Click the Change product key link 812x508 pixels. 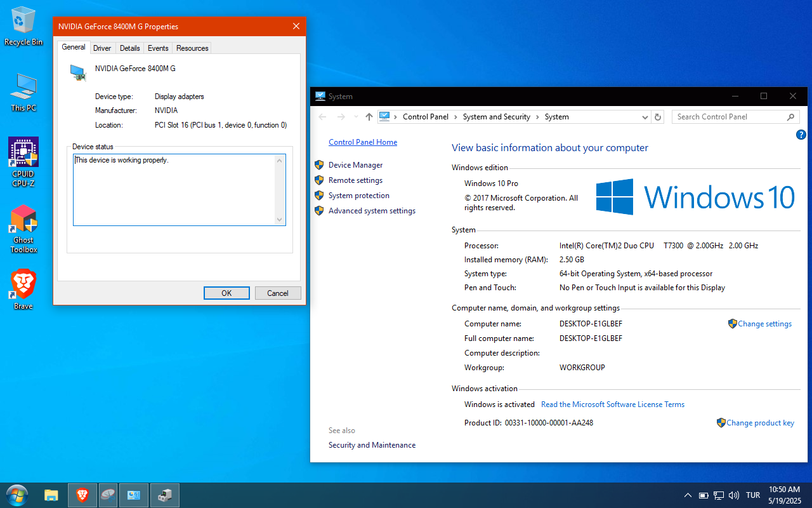click(x=761, y=423)
